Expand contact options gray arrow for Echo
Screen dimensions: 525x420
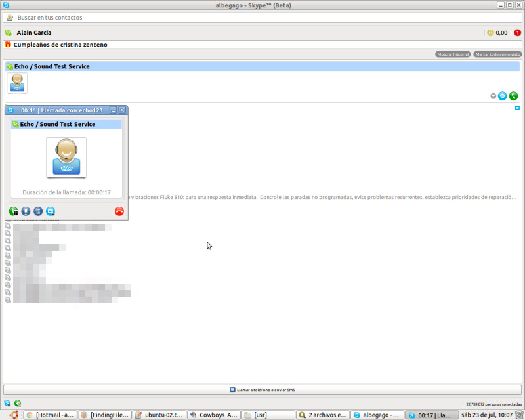point(493,96)
